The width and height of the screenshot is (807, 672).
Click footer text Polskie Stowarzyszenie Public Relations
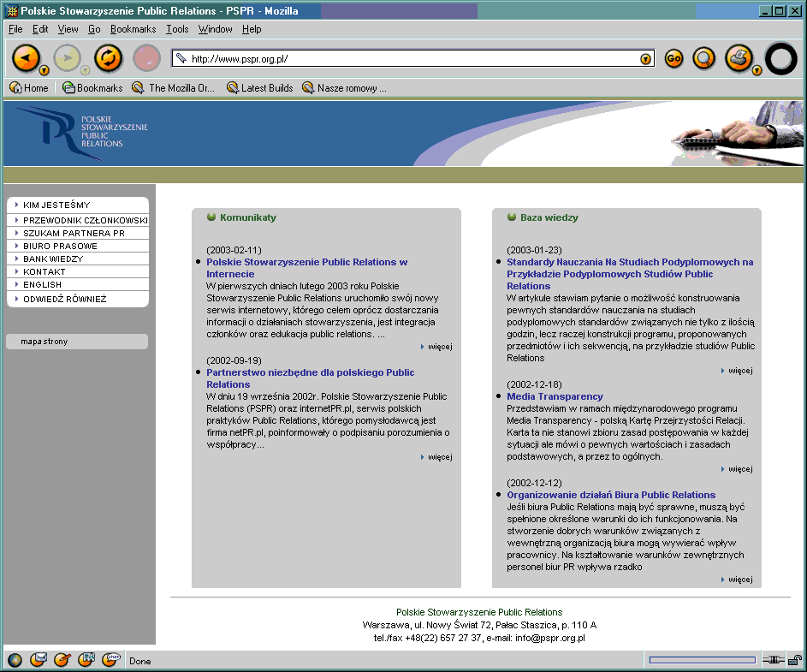tap(479, 612)
